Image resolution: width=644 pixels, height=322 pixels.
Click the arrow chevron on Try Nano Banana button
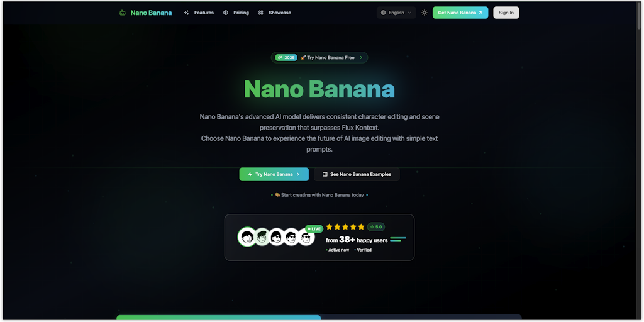coord(297,174)
